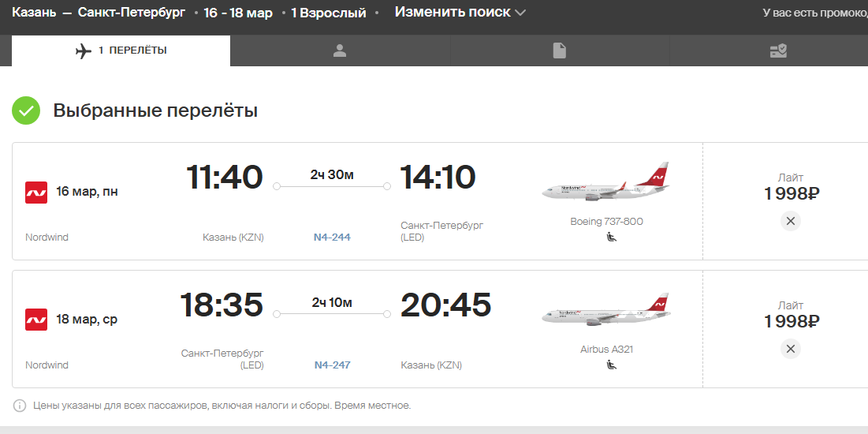Open flight number N4-247 details

[332, 365]
